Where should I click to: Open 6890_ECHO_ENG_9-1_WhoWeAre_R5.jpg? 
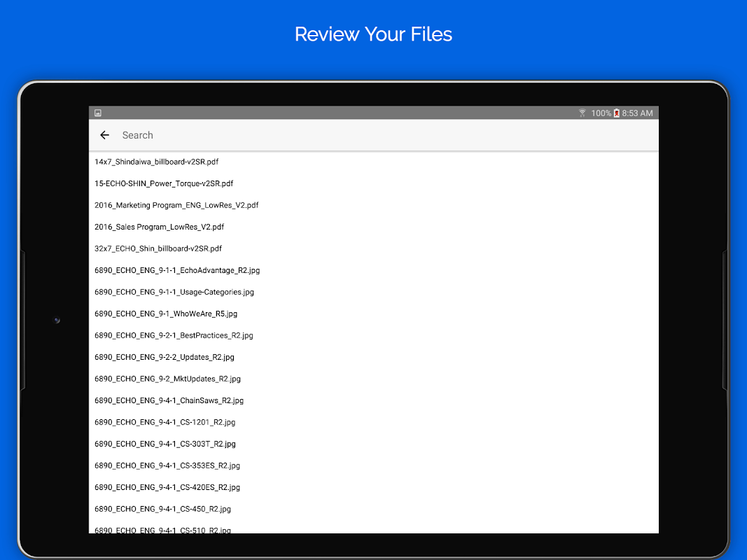374,314
